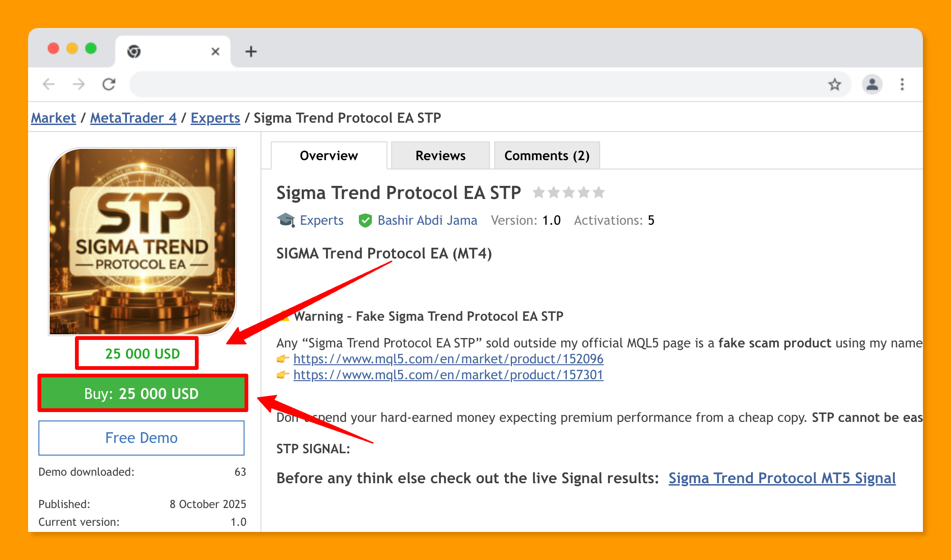The height and width of the screenshot is (560, 951).
Task: Open Sigma Trend Protocol MT5 Signal link
Action: (782, 478)
